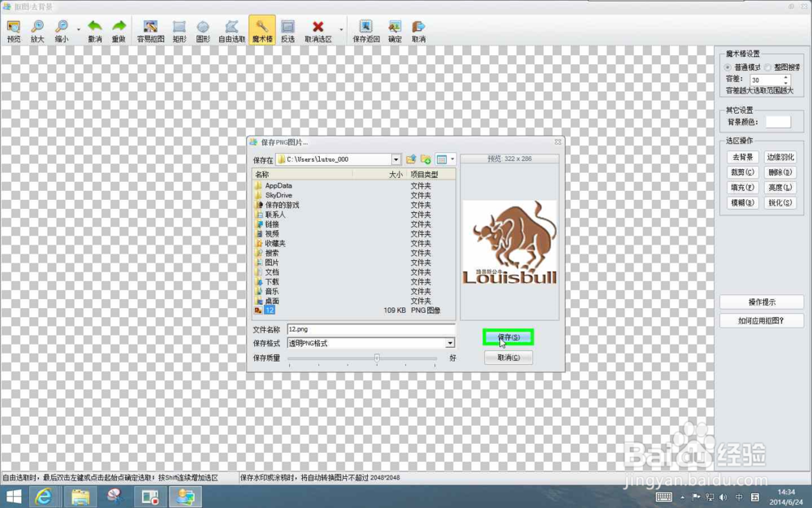This screenshot has height=508, width=812.
Task: Select the 整图搜索 radio button
Action: pyautogui.click(x=768, y=67)
